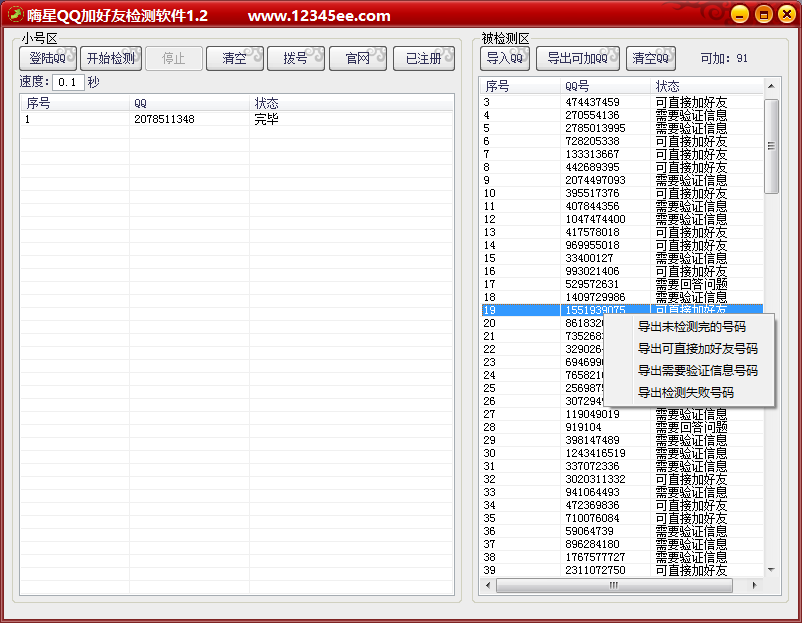
Task: Select row with QQ 474437459
Action: [x=622, y=102]
